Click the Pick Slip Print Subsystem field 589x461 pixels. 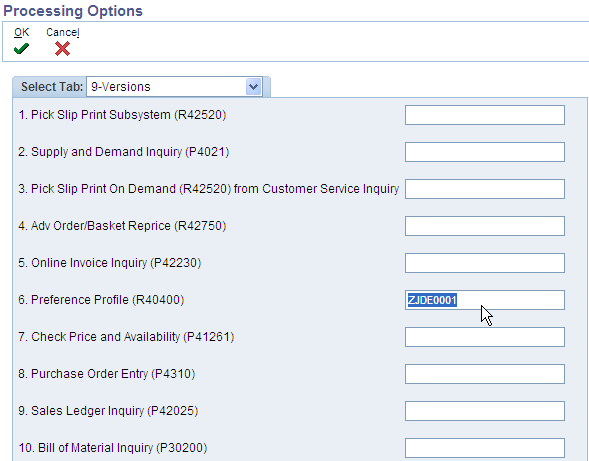[x=485, y=115]
